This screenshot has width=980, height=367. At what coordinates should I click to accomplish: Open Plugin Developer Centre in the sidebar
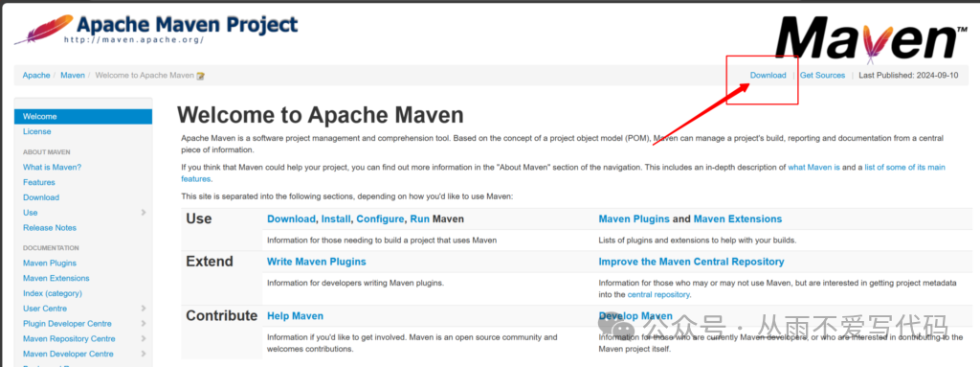point(68,323)
